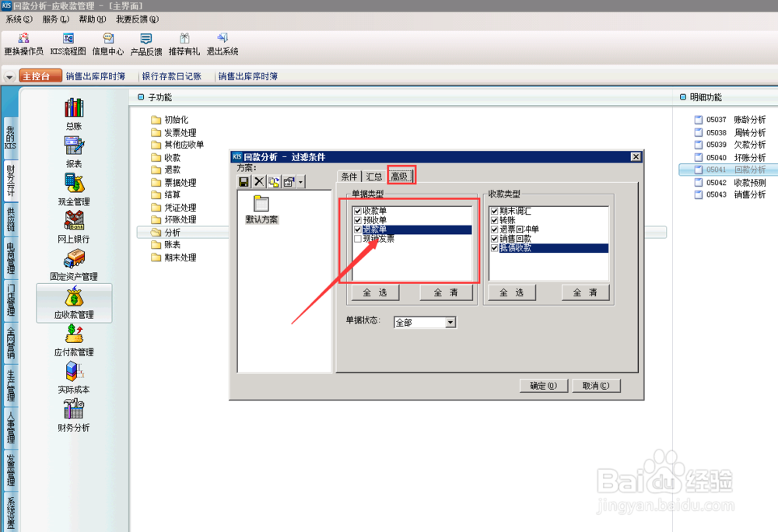Click the save scheme floppy icon
The image size is (778, 532).
click(244, 182)
